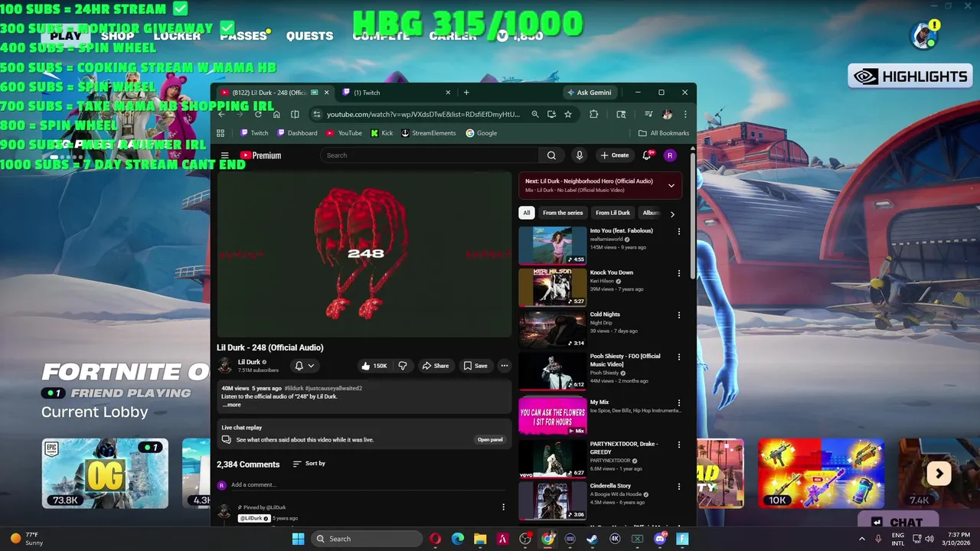Open Fortnite QUESTS tab

point(309,36)
